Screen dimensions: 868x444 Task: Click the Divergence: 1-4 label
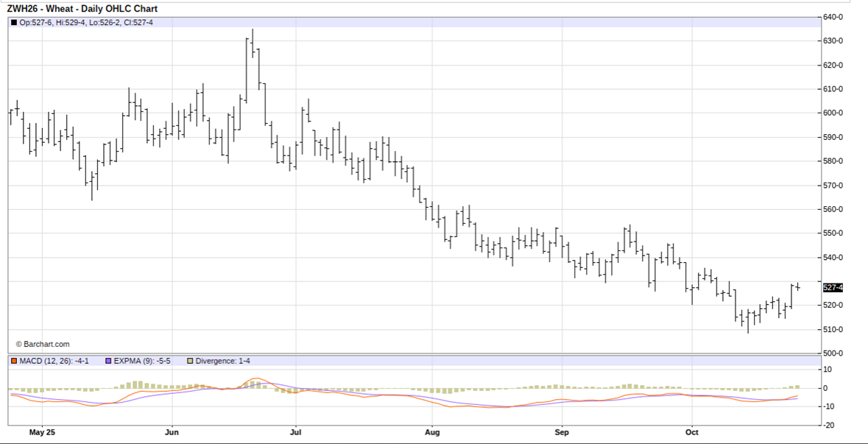(223, 361)
